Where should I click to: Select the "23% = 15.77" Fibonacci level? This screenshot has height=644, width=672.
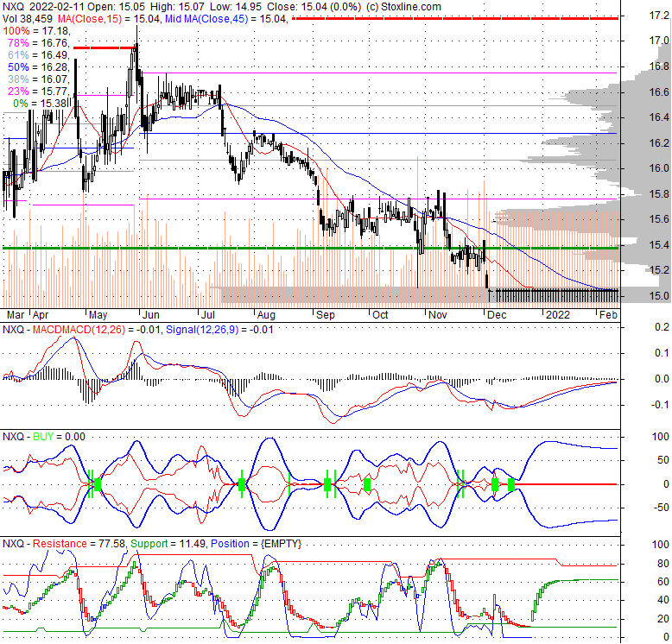point(38,92)
